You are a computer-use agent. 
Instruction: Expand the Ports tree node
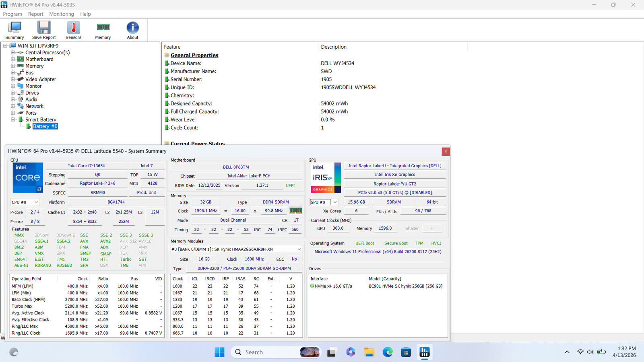coord(13,113)
